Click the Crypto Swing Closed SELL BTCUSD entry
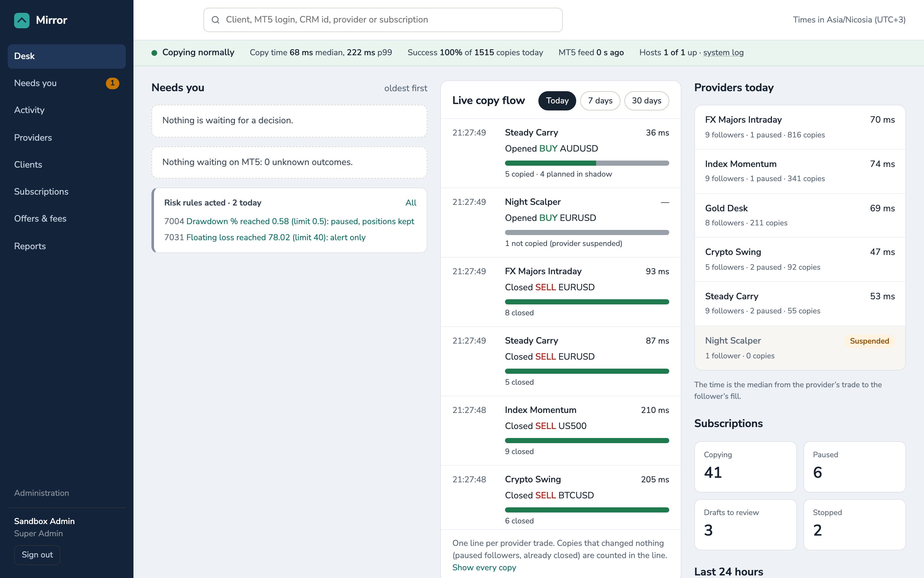This screenshot has height=578, width=924. tap(560, 498)
